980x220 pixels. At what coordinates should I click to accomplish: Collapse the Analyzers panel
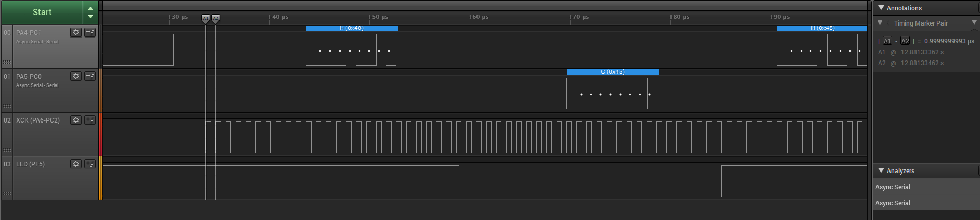click(x=881, y=170)
